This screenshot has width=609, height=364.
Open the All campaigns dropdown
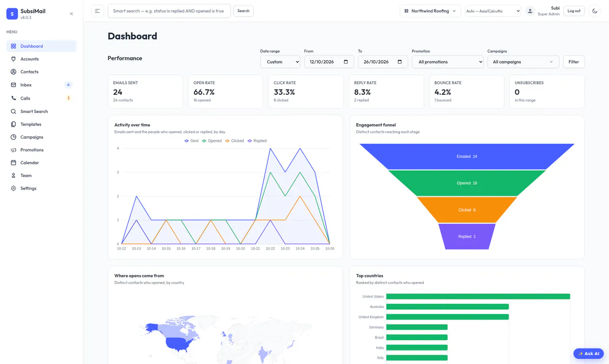pyautogui.click(x=523, y=62)
